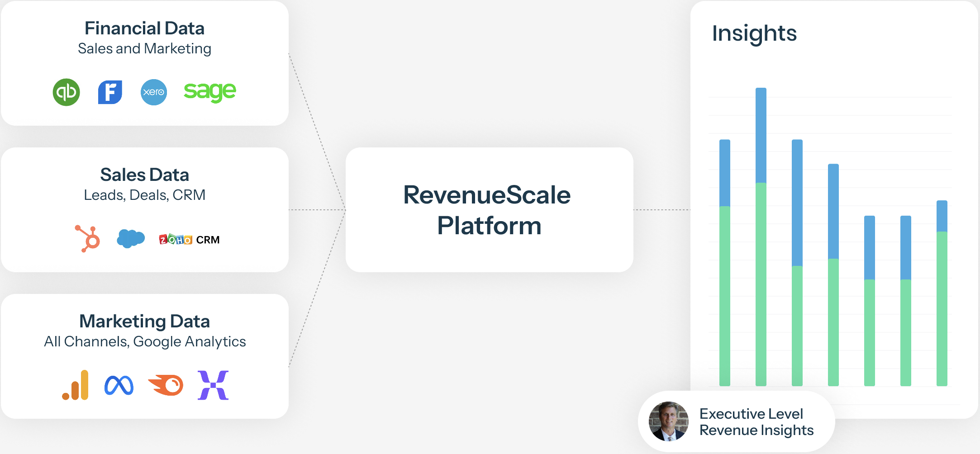Select the FreshBooks blue F icon
Image resolution: width=980 pixels, height=454 pixels.
click(110, 92)
